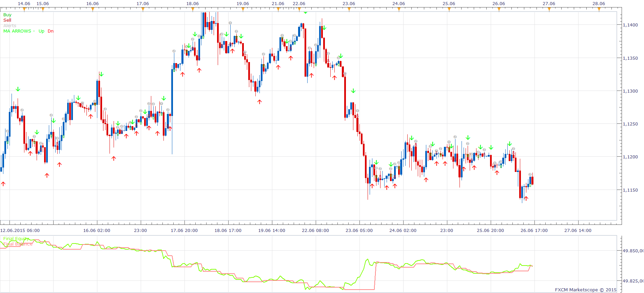Screen dimensions: 644x293
Task: Select the MA ARROWS indicator label
Action: pyautogui.click(x=17, y=31)
